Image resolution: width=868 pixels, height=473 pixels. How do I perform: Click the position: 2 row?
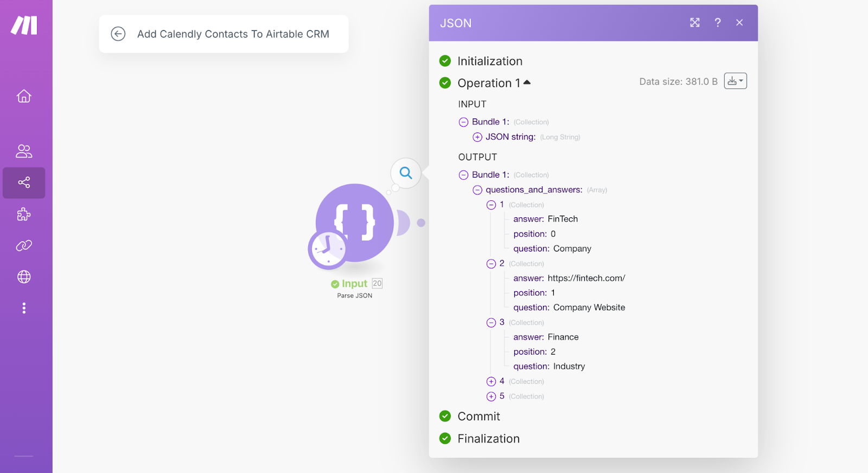pos(534,352)
